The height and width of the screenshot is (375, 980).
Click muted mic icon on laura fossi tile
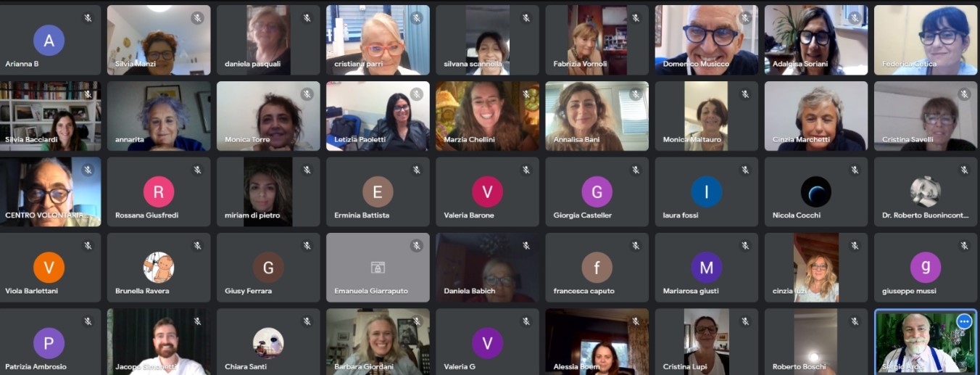coord(744,170)
